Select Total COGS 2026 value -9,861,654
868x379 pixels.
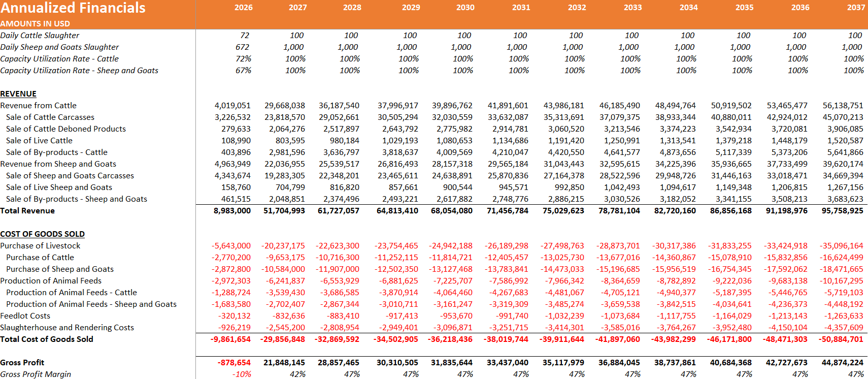230,339
